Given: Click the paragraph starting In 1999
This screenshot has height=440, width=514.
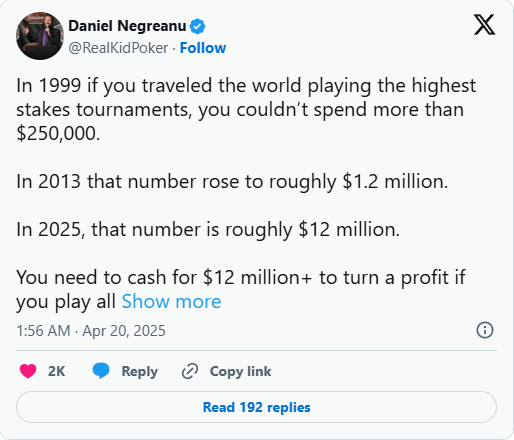Looking at the screenshot, I should point(246,109).
